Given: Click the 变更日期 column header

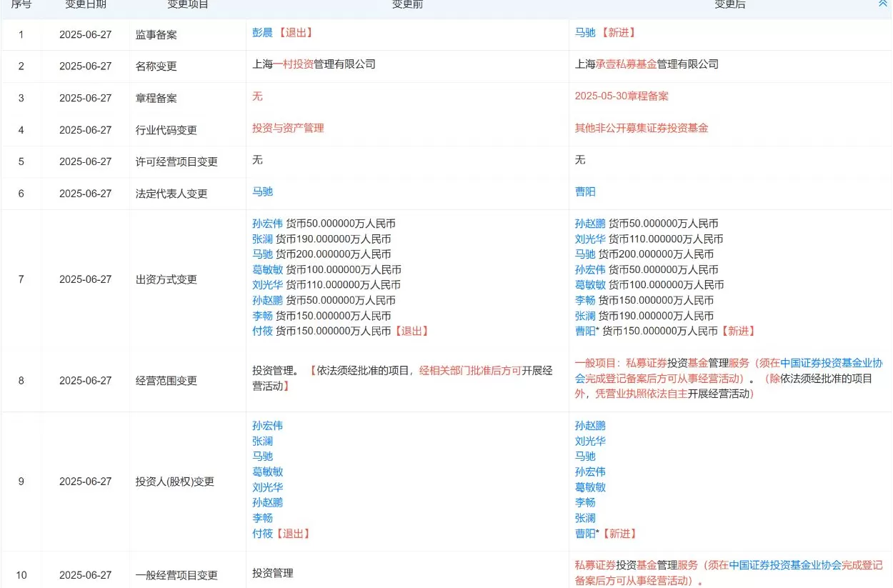Looking at the screenshot, I should tap(85, 4).
